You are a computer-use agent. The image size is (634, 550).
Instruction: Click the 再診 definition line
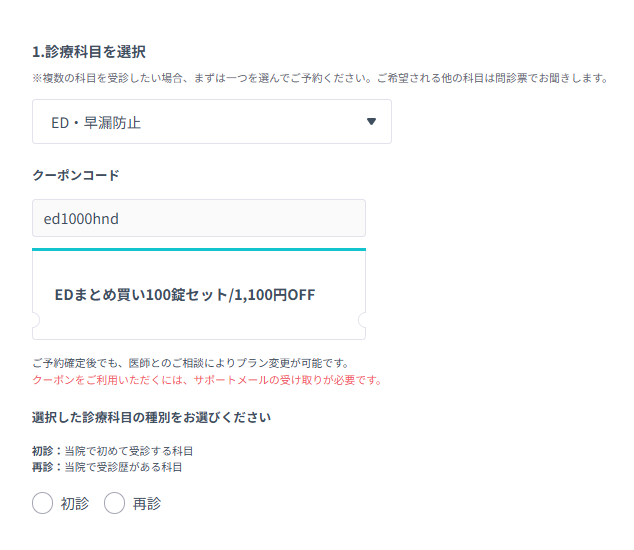tap(107, 467)
